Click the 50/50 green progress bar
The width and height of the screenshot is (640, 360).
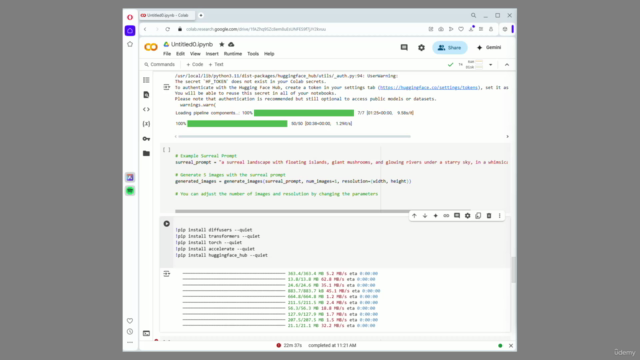(x=237, y=123)
